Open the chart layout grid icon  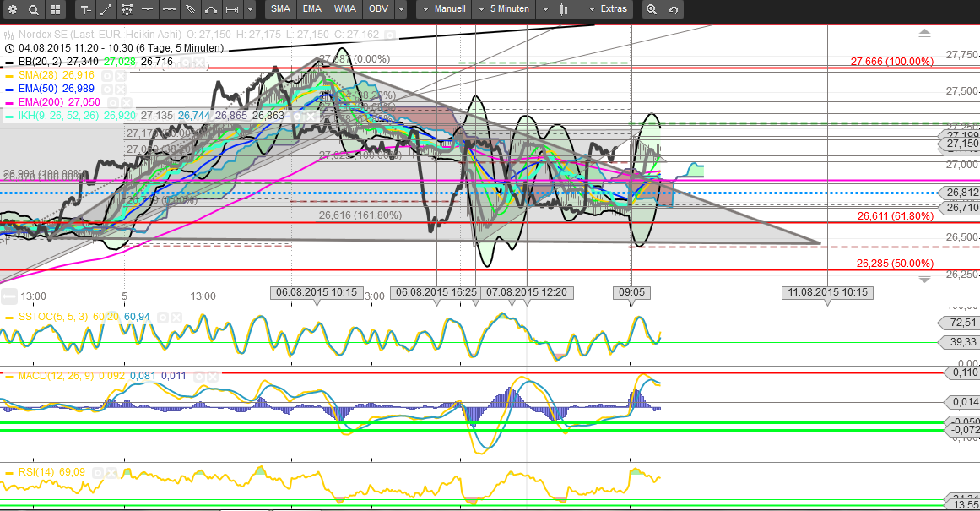point(55,10)
